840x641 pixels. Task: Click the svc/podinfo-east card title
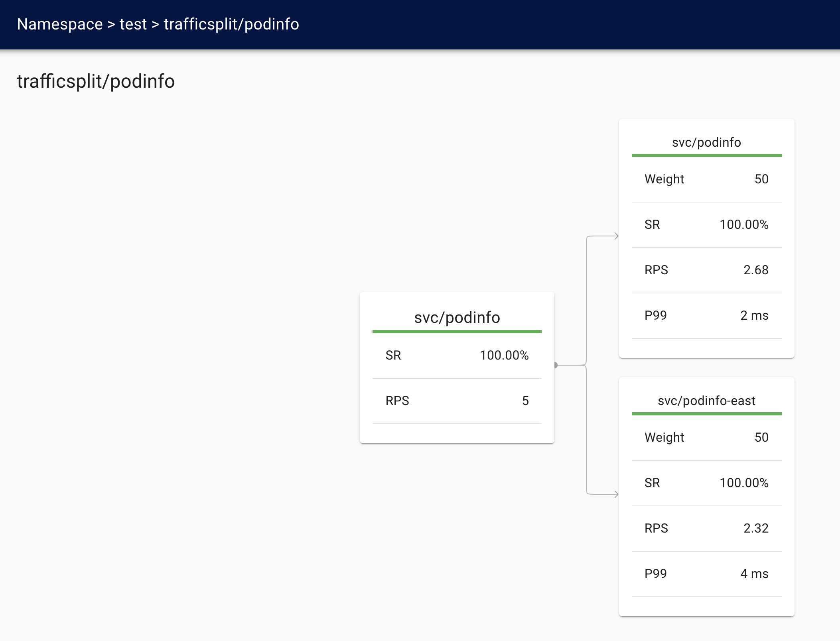point(706,401)
